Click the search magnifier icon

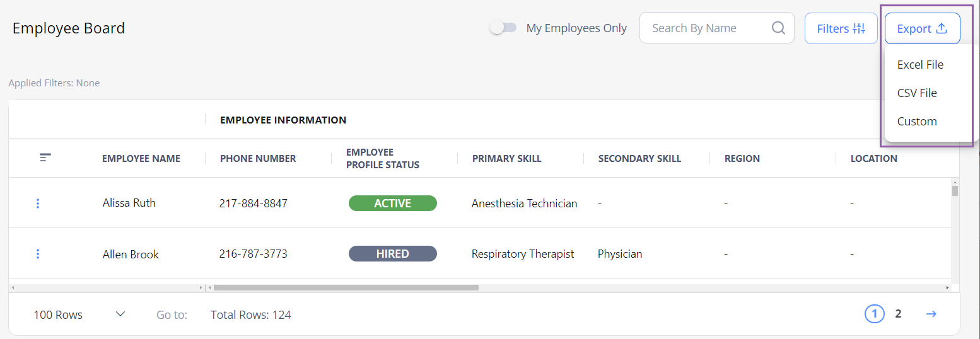tap(778, 28)
